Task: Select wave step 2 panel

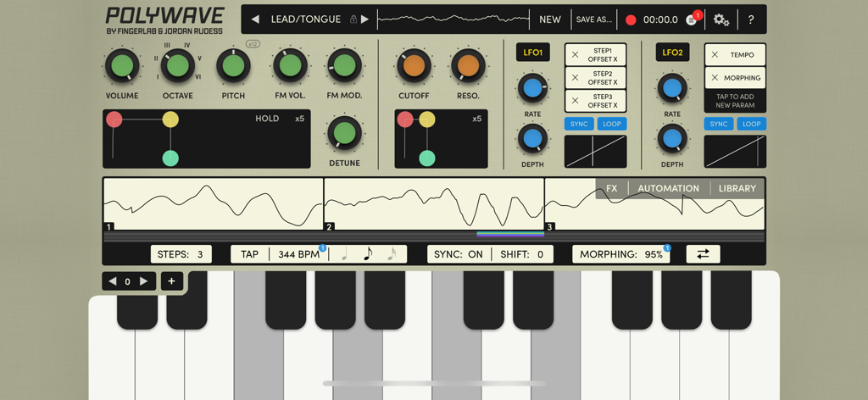Action: coord(434,204)
